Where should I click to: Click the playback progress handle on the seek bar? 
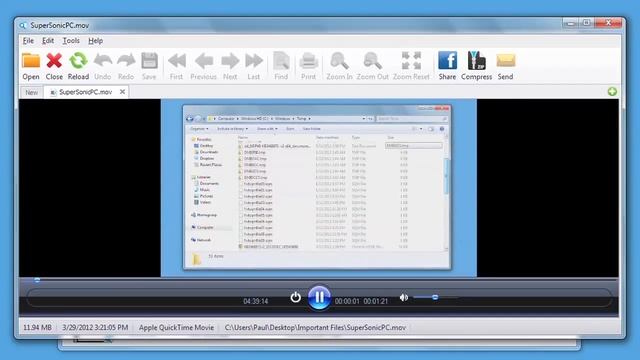[37, 280]
